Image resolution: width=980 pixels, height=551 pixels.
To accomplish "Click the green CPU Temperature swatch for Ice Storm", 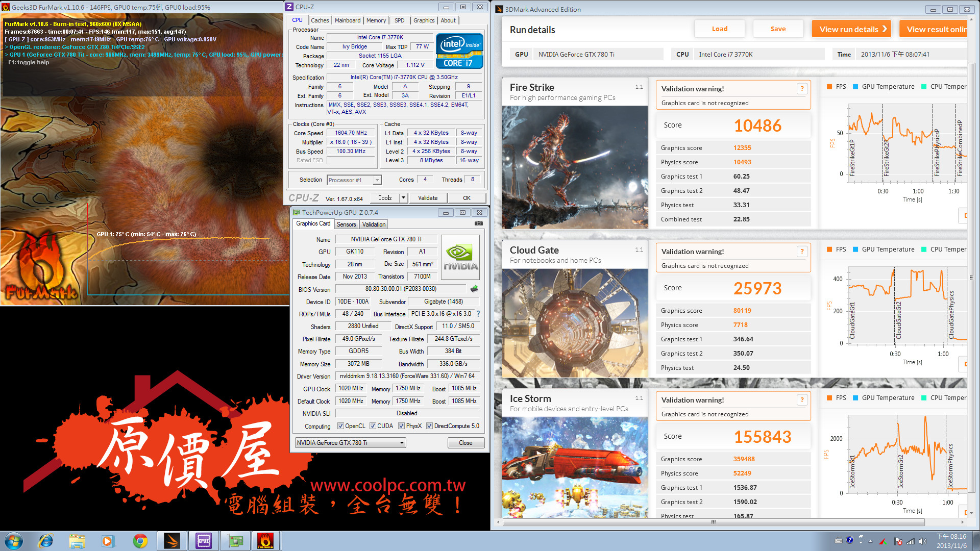I will (924, 398).
